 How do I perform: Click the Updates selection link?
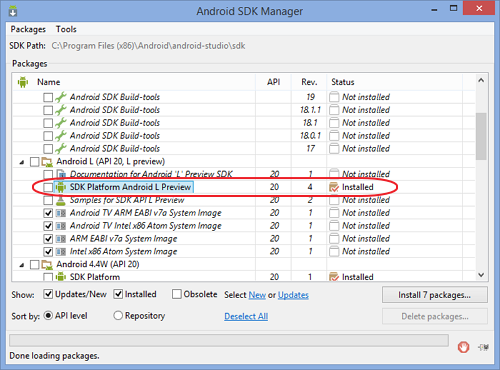pos(293,295)
